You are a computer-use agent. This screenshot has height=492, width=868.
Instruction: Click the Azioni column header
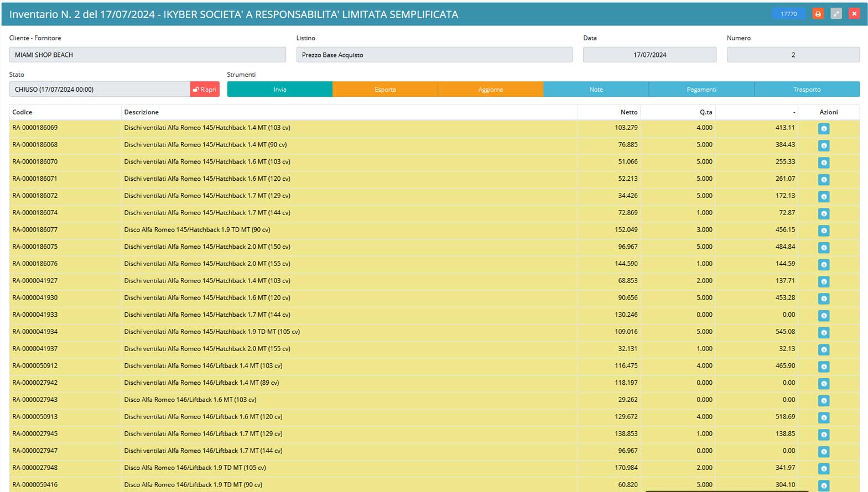click(829, 112)
